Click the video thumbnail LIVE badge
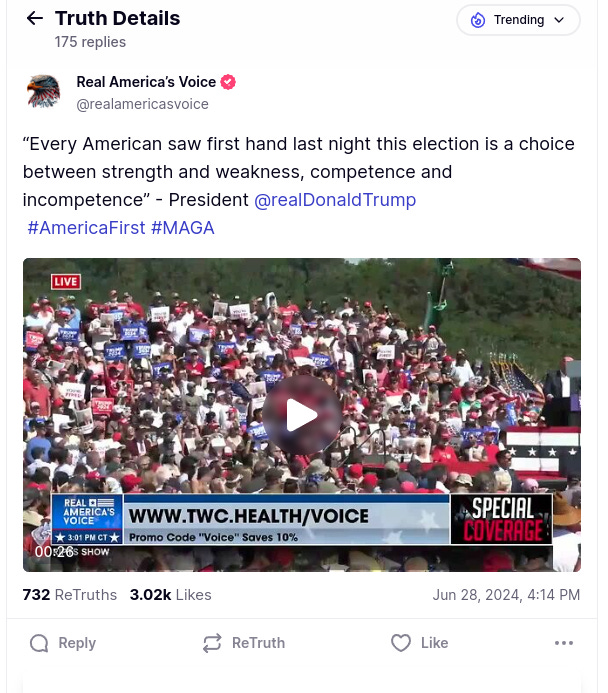Image resolution: width=608 pixels, height=693 pixels. pyautogui.click(x=66, y=282)
